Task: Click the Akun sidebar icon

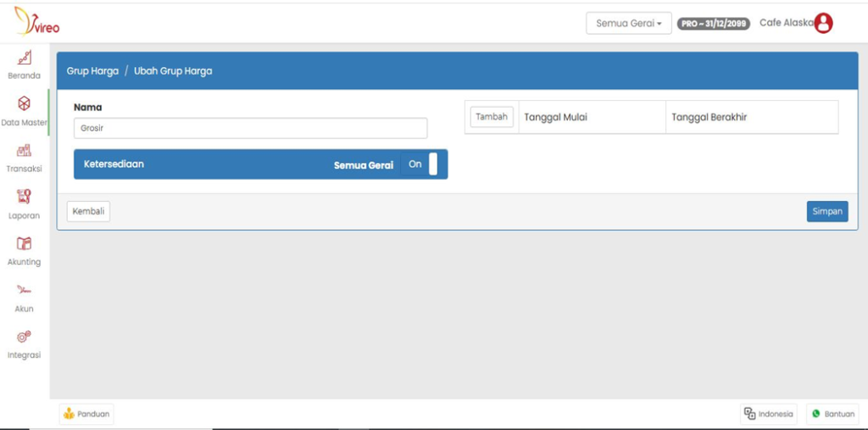Action: (x=24, y=291)
